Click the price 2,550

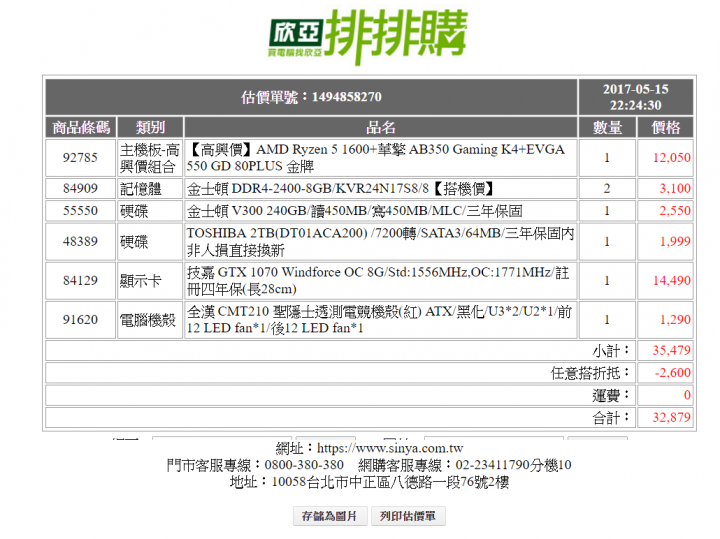(675, 211)
